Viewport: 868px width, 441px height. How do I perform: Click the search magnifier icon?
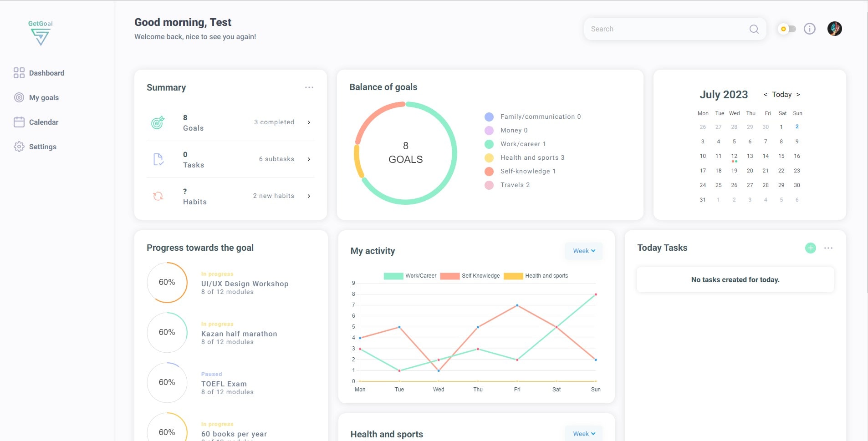(x=754, y=29)
